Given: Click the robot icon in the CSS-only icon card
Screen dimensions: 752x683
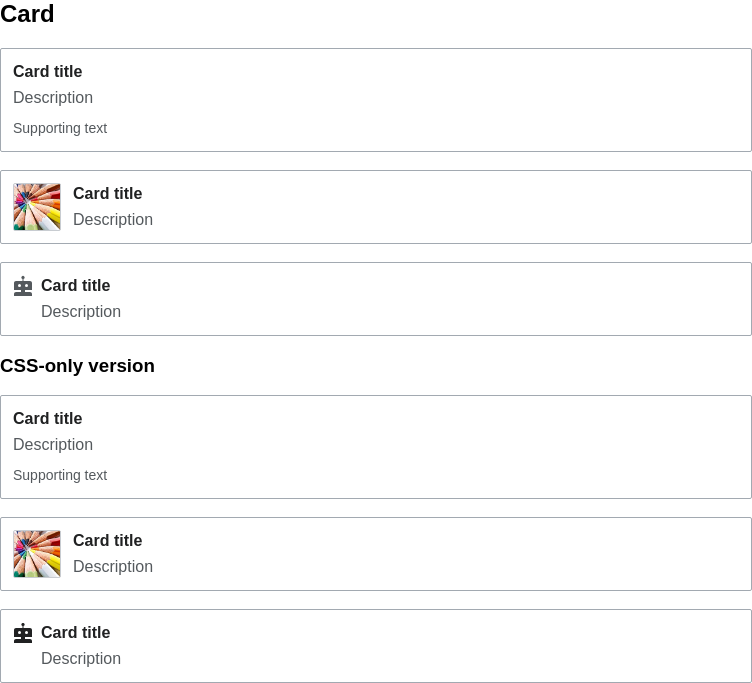Looking at the screenshot, I should [23, 633].
